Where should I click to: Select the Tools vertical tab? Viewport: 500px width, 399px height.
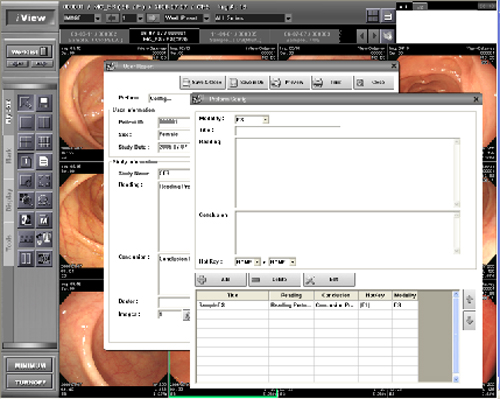[x=9, y=243]
